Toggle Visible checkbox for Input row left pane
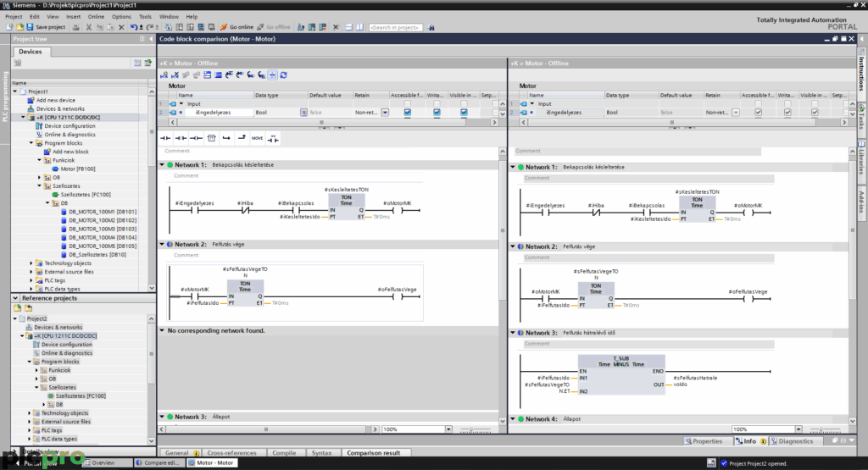868x470 pixels. [464, 103]
